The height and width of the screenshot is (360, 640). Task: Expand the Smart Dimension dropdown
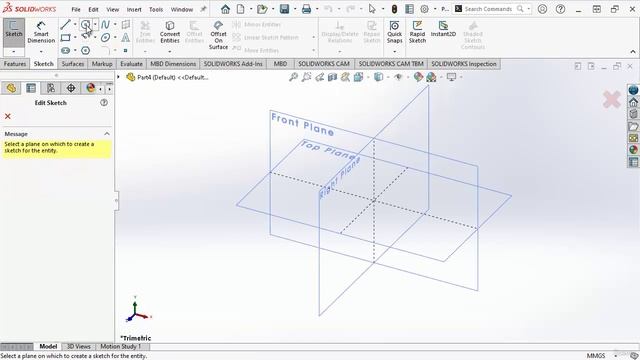coord(41,52)
